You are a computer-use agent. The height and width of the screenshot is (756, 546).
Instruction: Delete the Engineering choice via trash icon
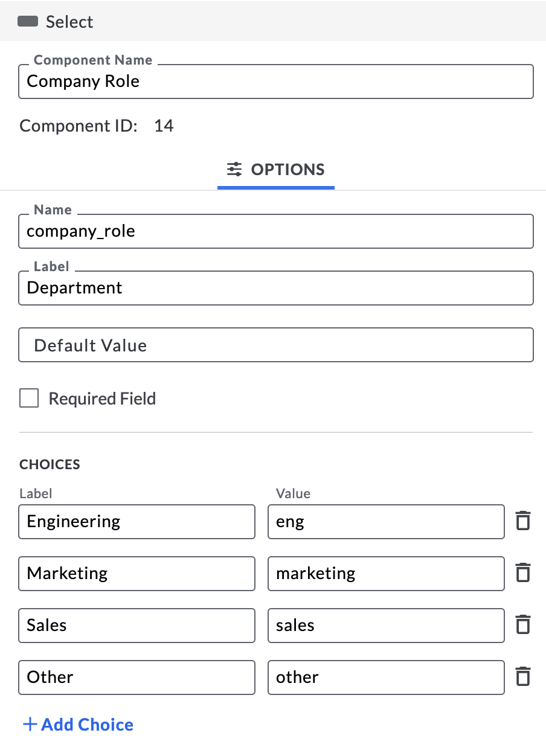[523, 521]
